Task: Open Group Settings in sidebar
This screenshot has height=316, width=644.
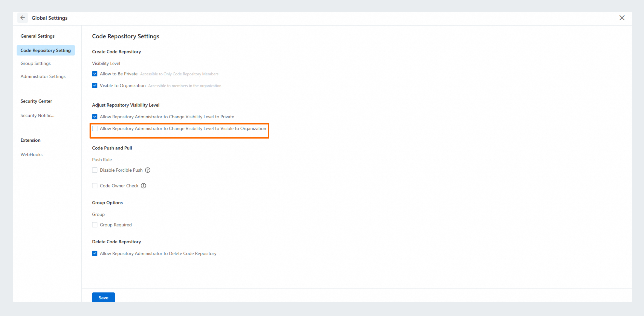Action: click(36, 63)
